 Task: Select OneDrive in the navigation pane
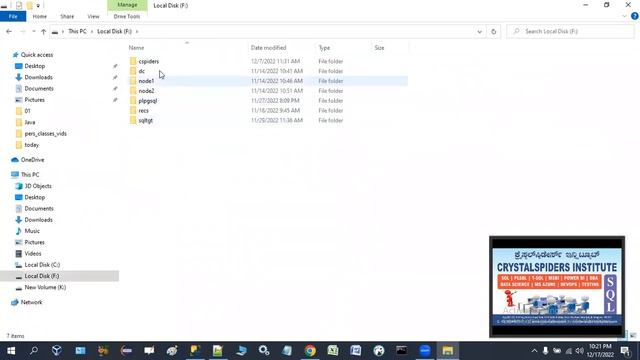click(x=32, y=160)
